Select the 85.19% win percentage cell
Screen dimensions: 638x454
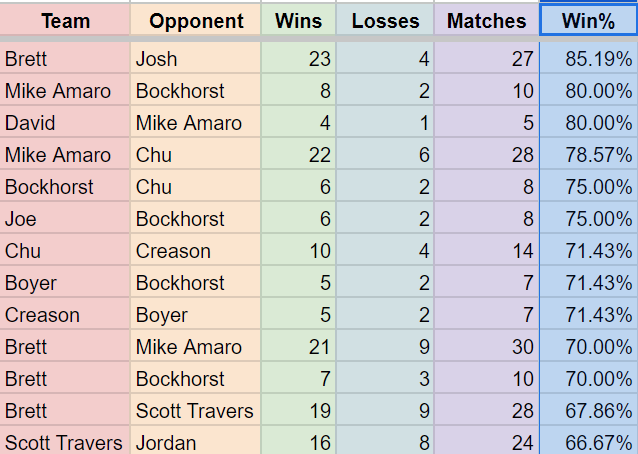tap(588, 58)
